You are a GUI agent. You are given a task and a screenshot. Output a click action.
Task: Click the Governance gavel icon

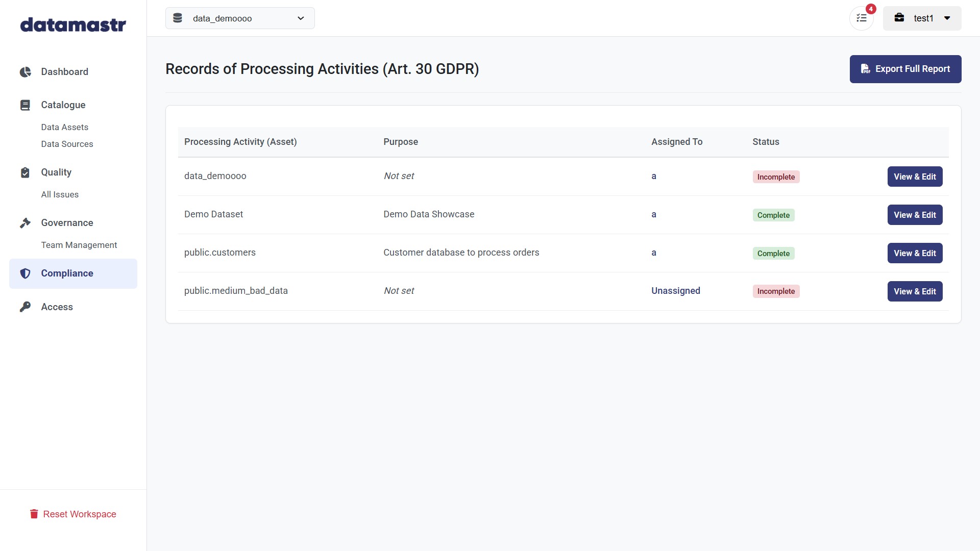tap(25, 223)
